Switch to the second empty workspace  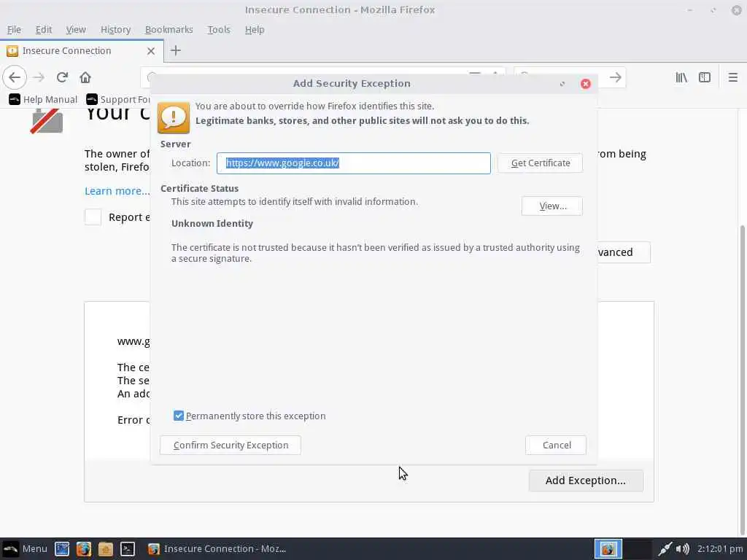point(637,549)
